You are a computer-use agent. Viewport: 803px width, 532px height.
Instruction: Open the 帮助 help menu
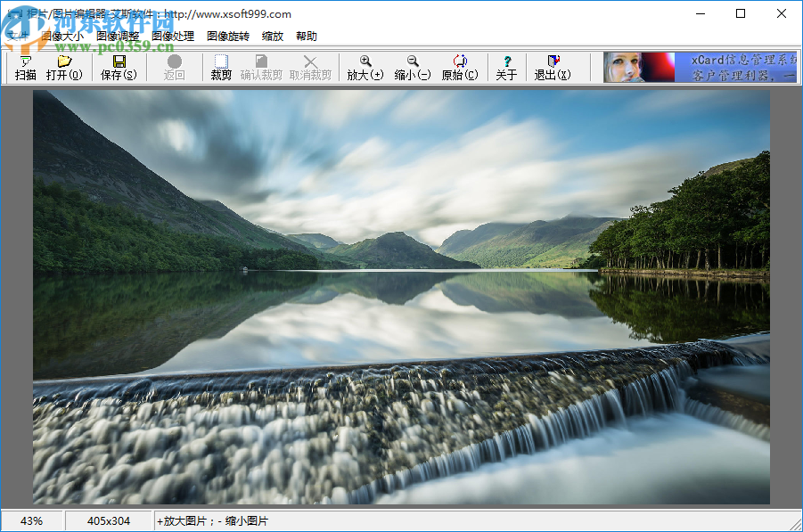pos(307,37)
